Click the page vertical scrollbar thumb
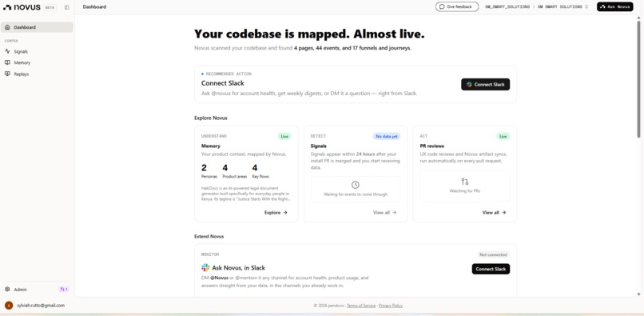Screen dimensions: 644x316 [x=638, y=78]
